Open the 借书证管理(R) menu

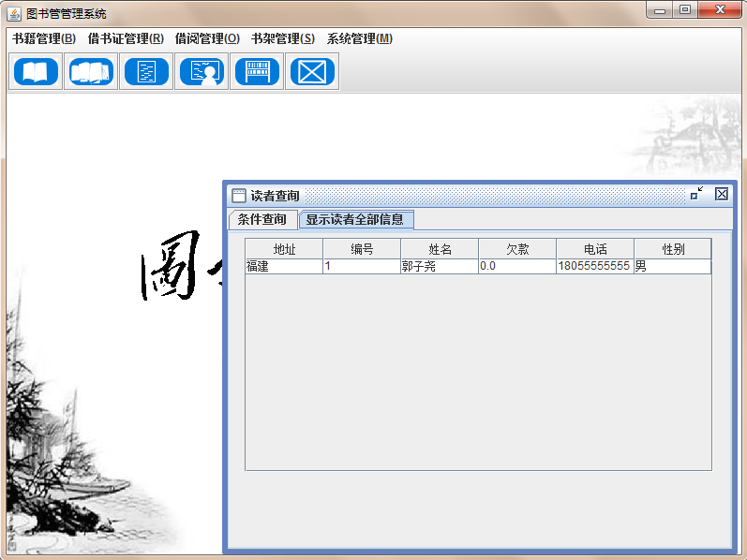126,38
